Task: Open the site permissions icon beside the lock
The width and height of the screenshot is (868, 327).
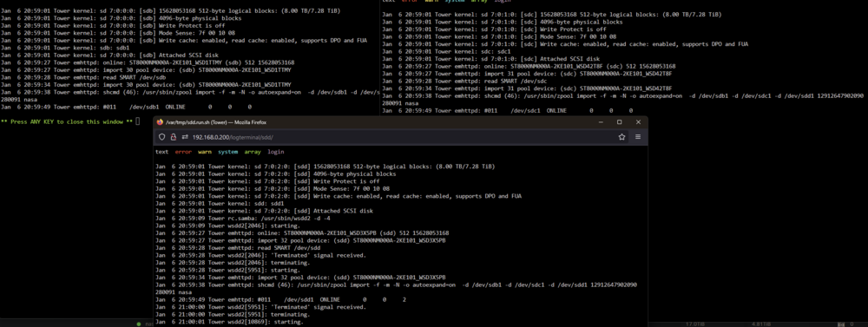Action: 185,137
